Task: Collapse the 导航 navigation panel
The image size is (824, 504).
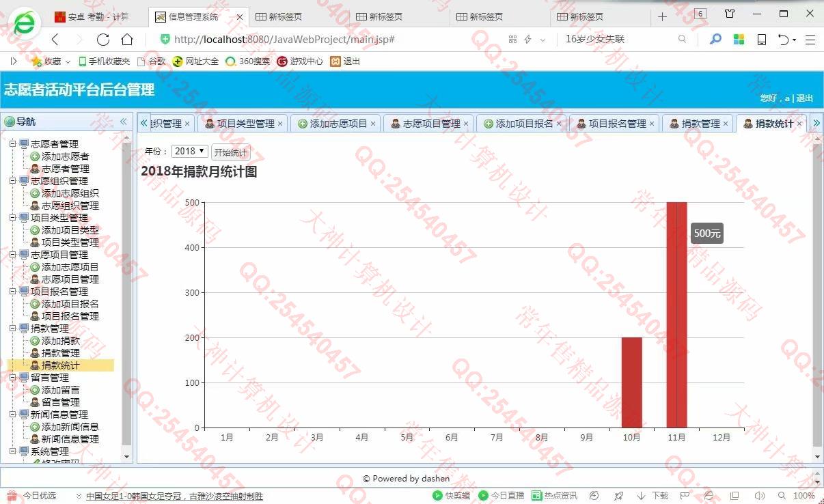Action: pos(123,122)
